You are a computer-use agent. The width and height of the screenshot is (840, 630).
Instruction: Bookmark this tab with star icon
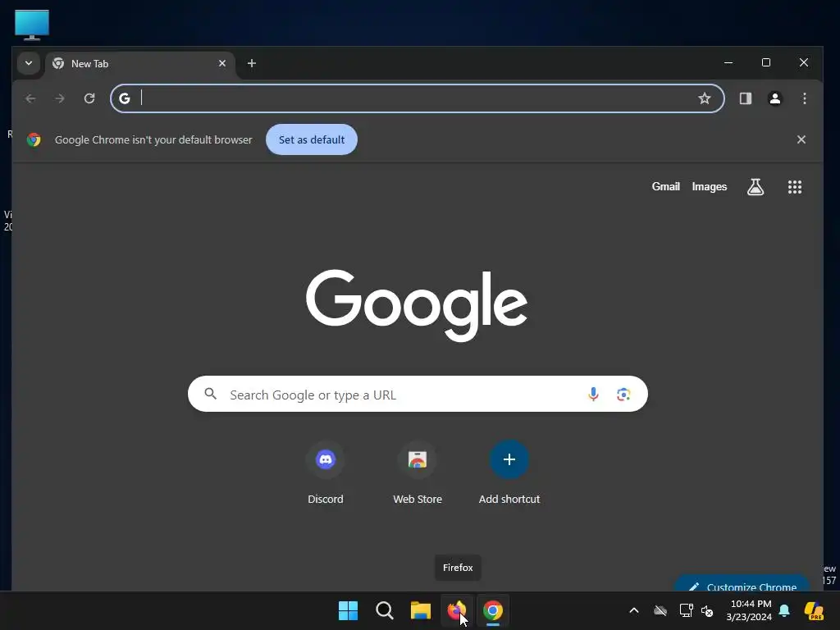click(705, 98)
